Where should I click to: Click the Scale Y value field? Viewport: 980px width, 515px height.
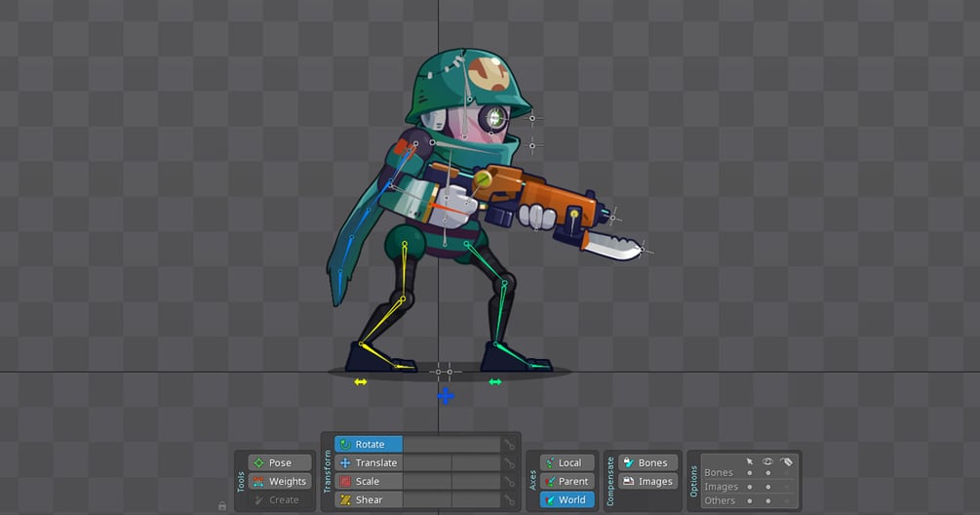pos(476,481)
